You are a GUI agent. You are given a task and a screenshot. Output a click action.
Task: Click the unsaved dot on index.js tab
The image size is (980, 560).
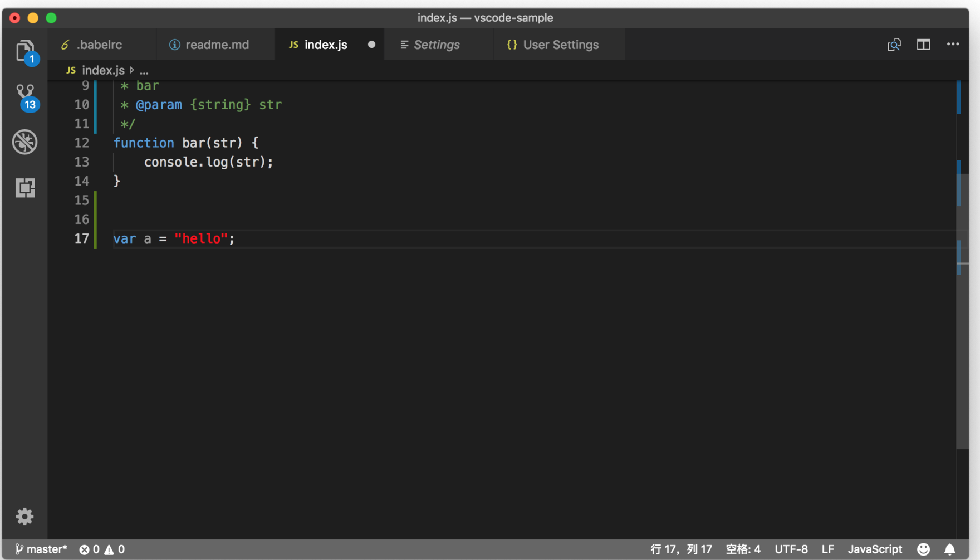pos(371,45)
